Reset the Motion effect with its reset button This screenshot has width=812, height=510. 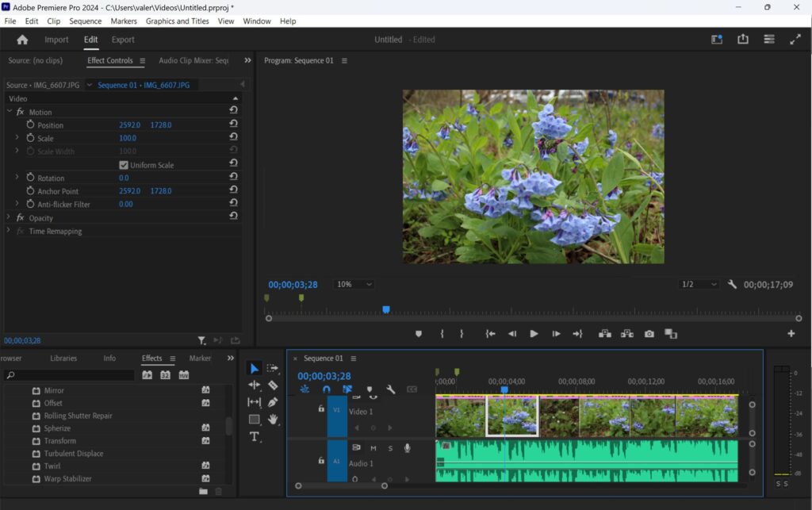[234, 112]
